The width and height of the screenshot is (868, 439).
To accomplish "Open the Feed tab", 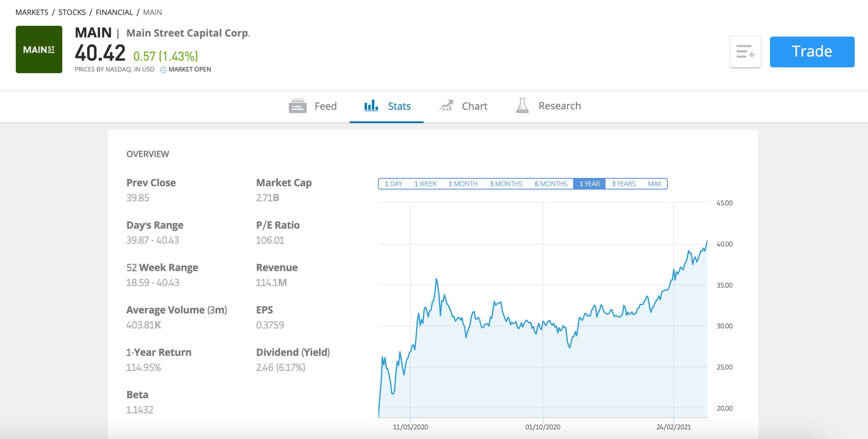I will 313,106.
